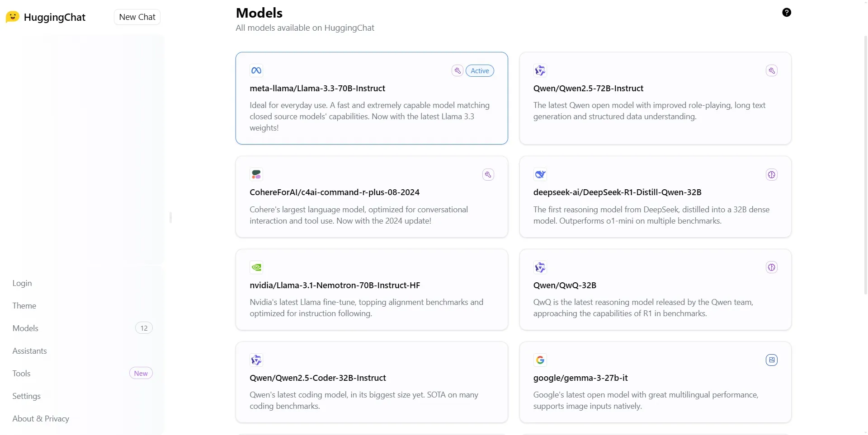The width and height of the screenshot is (868, 435).
Task: Click the Meta logo on Llama-3.3-70B card
Action: [x=256, y=70]
